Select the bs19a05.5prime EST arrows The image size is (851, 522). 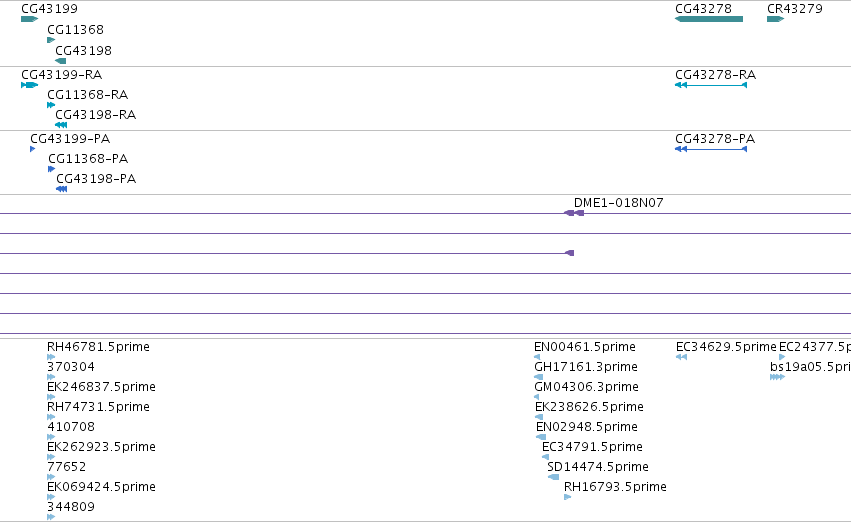point(777,377)
